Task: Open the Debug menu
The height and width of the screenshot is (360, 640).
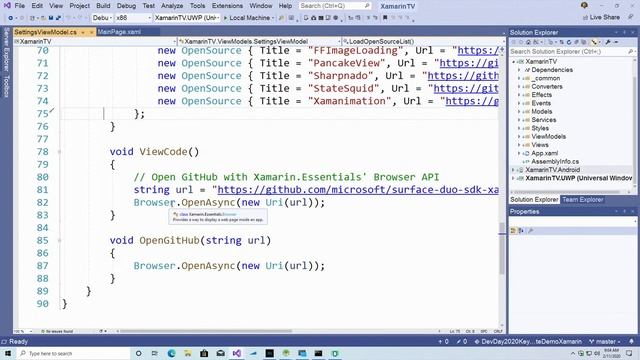Action: point(126,6)
